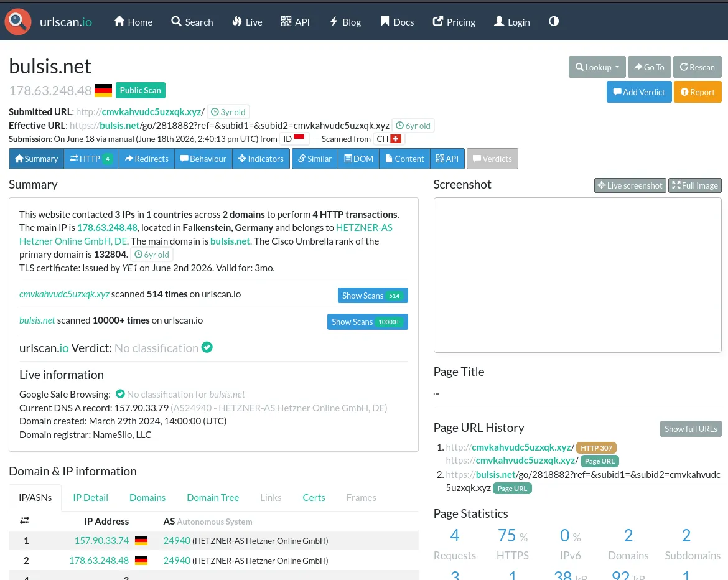Click the Public Scan badge
728x580 pixels.
point(140,90)
